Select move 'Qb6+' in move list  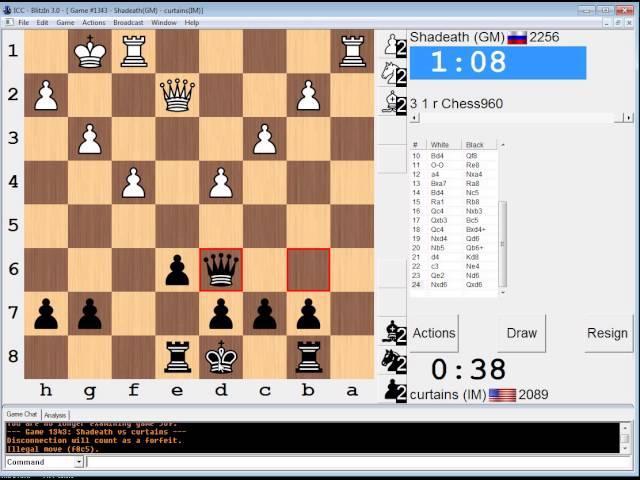pyautogui.click(x=474, y=248)
